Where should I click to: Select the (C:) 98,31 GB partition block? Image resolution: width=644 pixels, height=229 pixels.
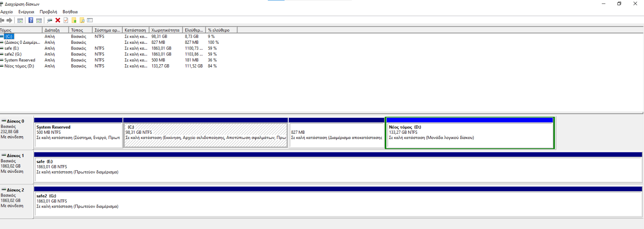pyautogui.click(x=206, y=133)
